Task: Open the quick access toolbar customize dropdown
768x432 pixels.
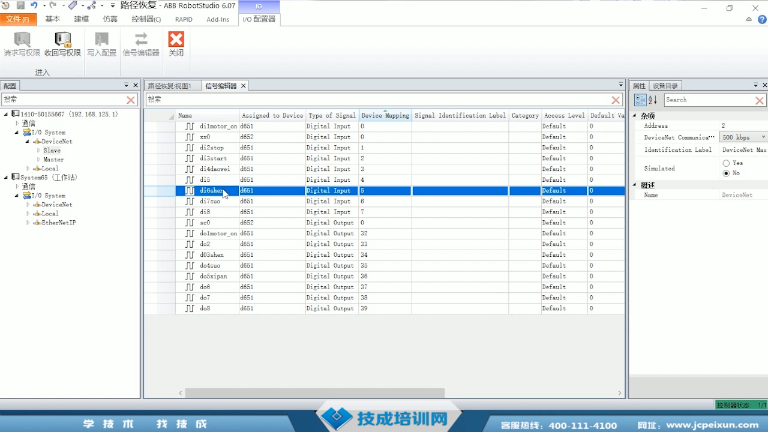Action: point(112,5)
